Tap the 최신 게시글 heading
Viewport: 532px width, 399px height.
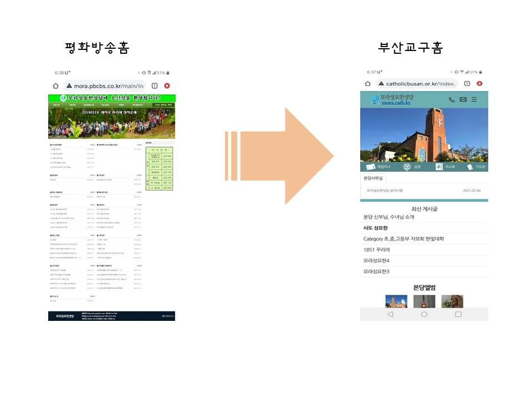[424, 209]
